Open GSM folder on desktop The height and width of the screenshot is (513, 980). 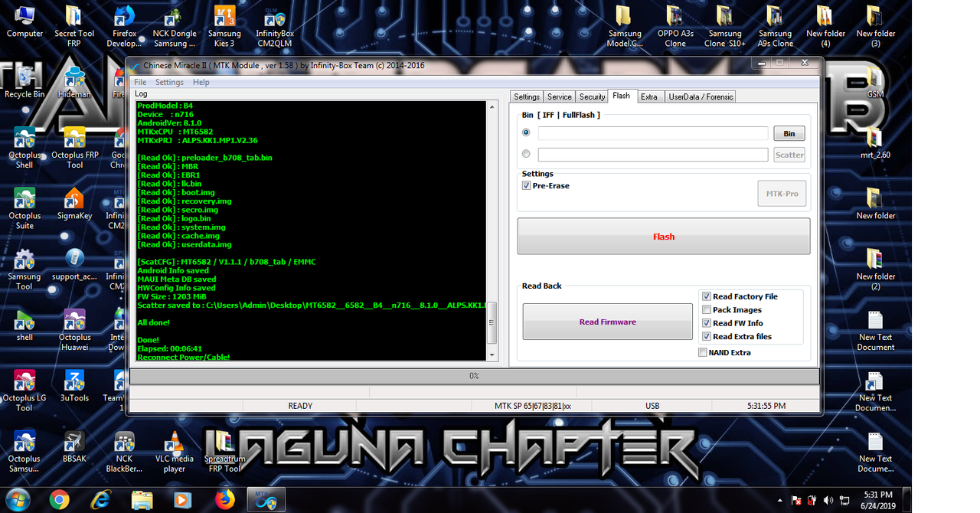pos(875,83)
